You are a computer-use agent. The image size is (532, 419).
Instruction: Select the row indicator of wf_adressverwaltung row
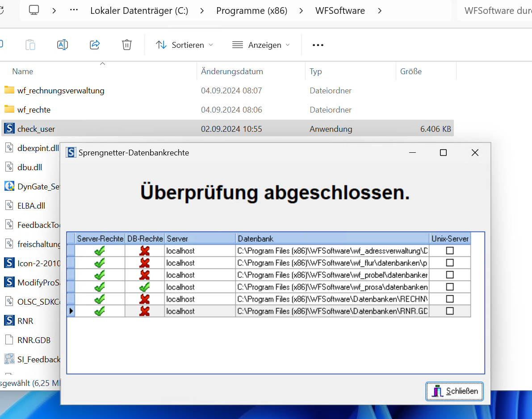(x=71, y=251)
